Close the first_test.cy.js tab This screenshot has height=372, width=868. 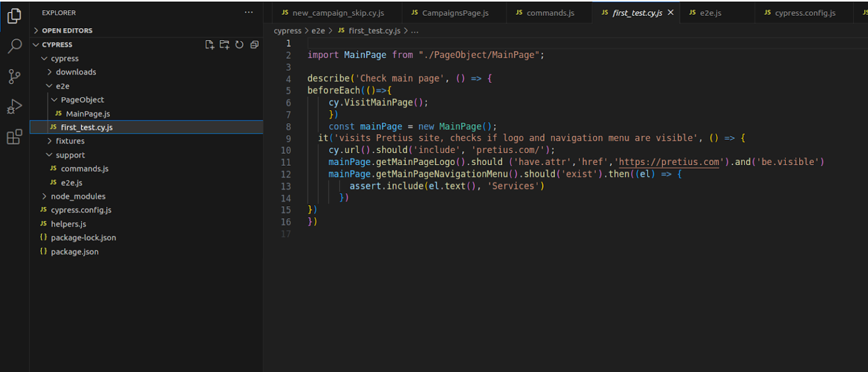[x=670, y=12]
